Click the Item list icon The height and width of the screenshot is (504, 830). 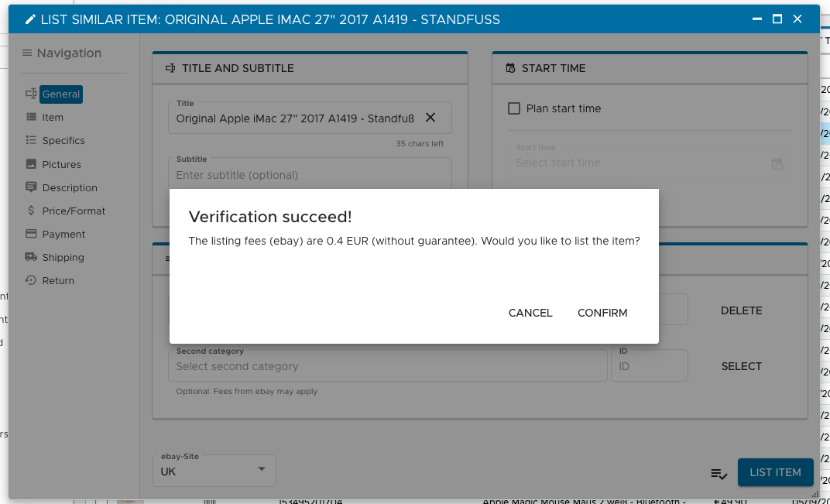[x=31, y=117]
